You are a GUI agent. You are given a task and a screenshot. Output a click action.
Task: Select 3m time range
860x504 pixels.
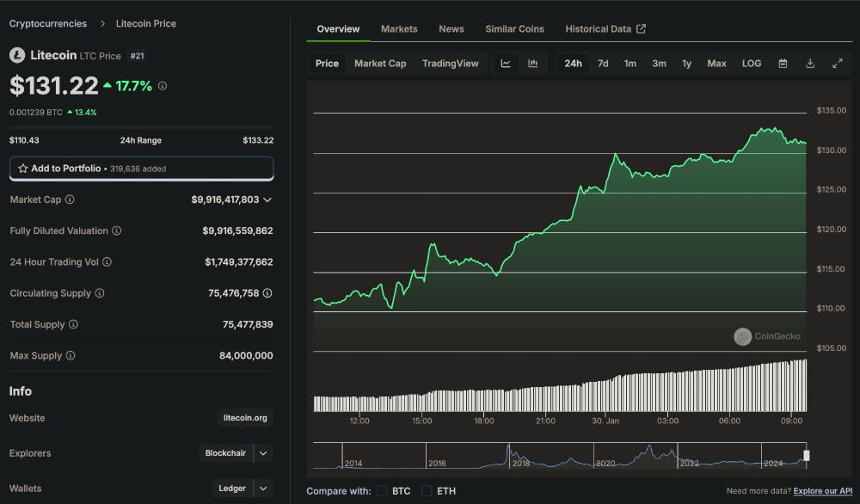(x=659, y=64)
